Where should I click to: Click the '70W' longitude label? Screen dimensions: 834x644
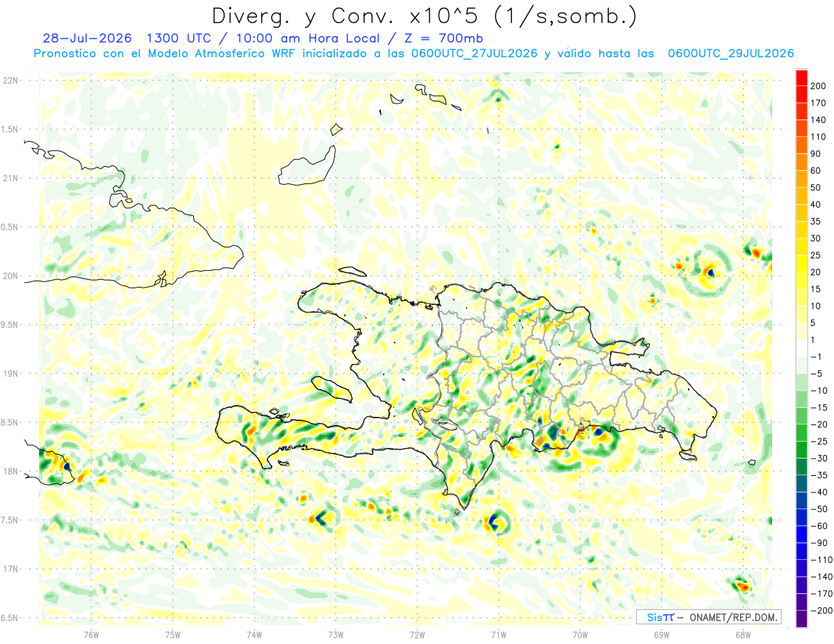click(580, 634)
